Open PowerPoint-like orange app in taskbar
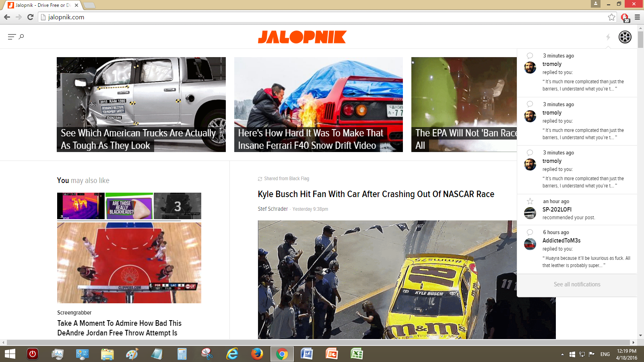This screenshot has width=644, height=362. pyautogui.click(x=332, y=354)
